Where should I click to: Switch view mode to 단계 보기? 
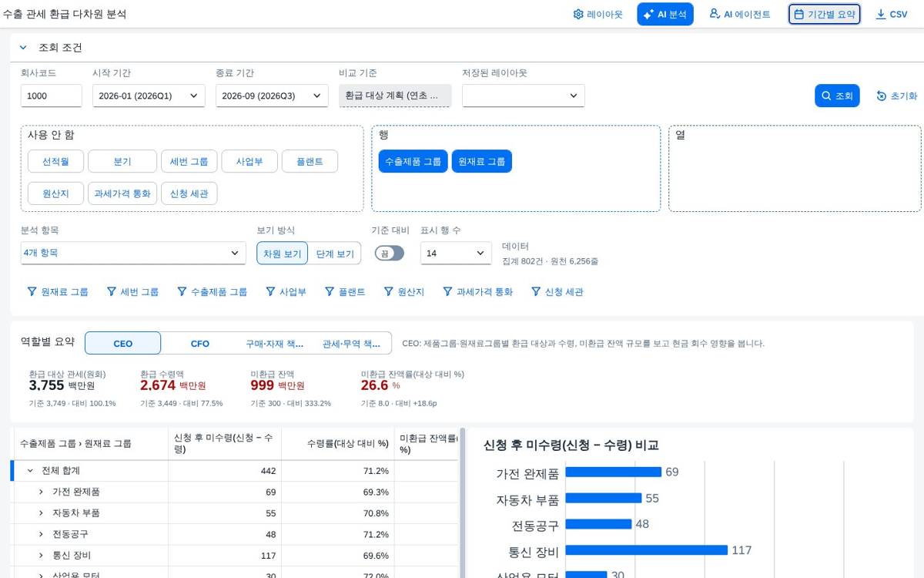(x=335, y=253)
